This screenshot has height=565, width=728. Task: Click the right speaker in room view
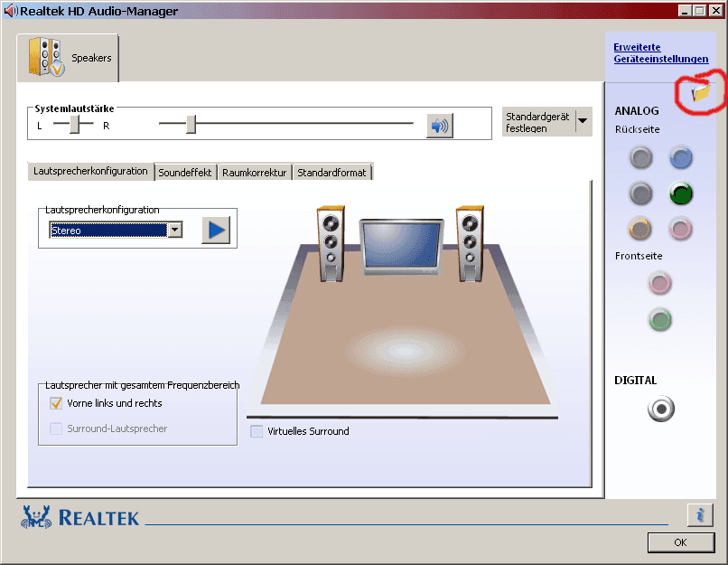click(471, 244)
